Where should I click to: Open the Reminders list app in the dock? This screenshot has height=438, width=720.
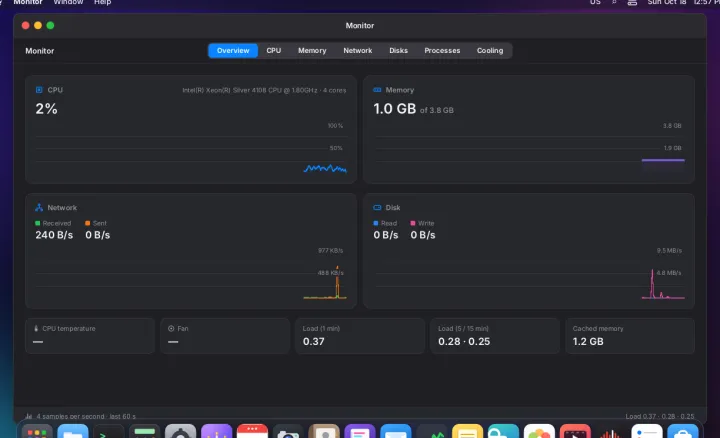[647, 432]
